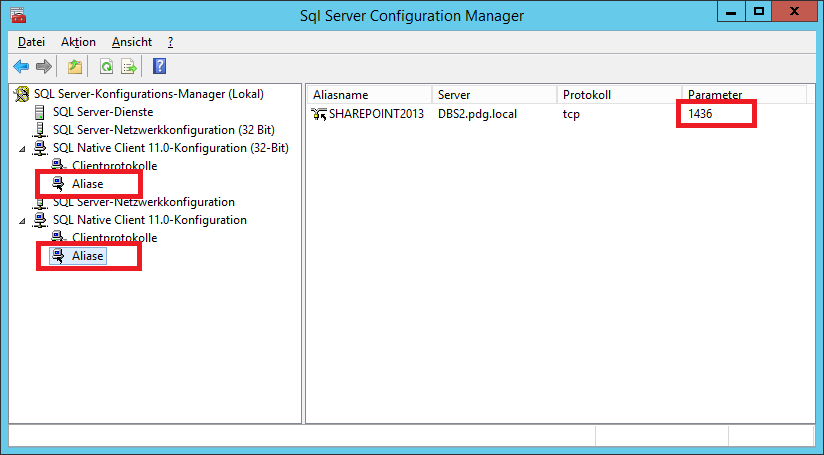Select SQL Server-Dienste in the tree
Image resolution: width=824 pixels, height=455 pixels.
point(103,112)
